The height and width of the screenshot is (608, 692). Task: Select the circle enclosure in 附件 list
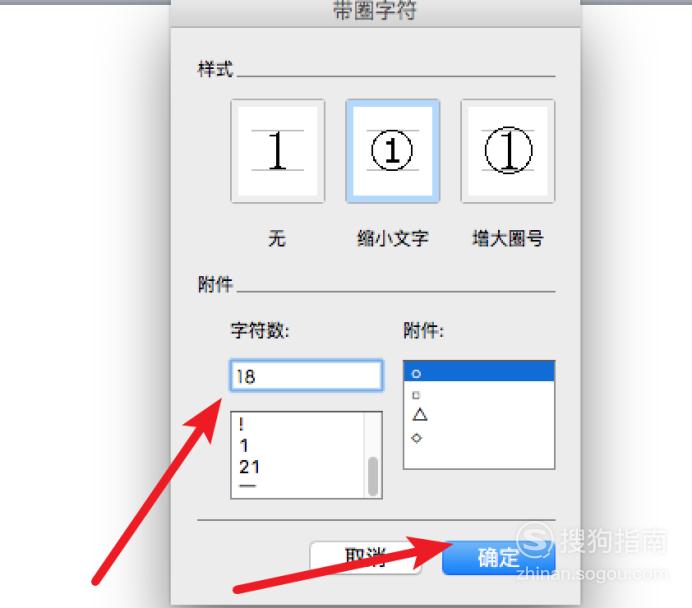tap(479, 372)
